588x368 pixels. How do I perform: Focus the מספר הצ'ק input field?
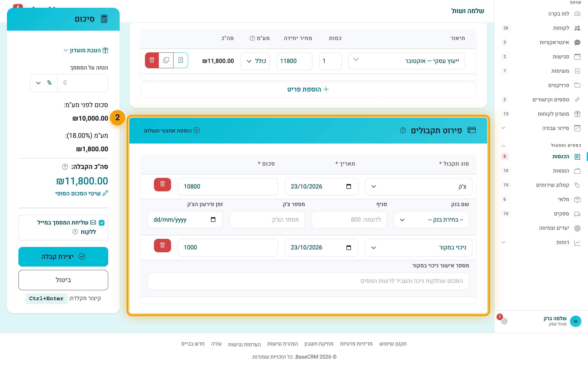267,220
